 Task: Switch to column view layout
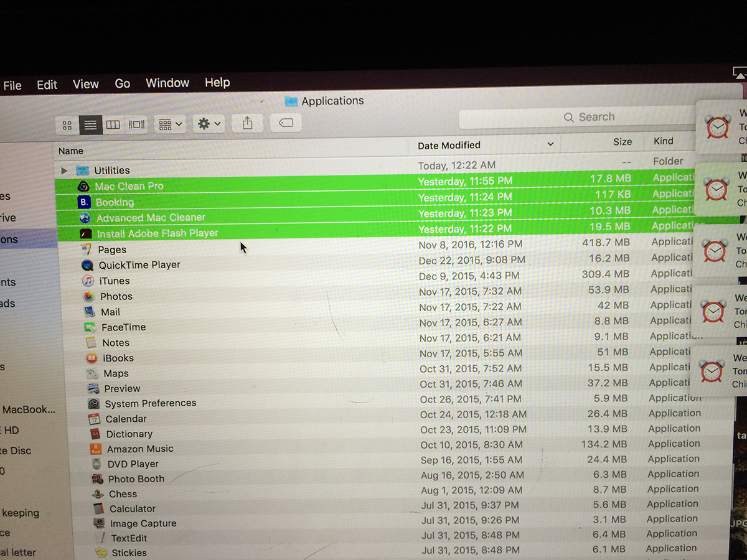(x=113, y=125)
